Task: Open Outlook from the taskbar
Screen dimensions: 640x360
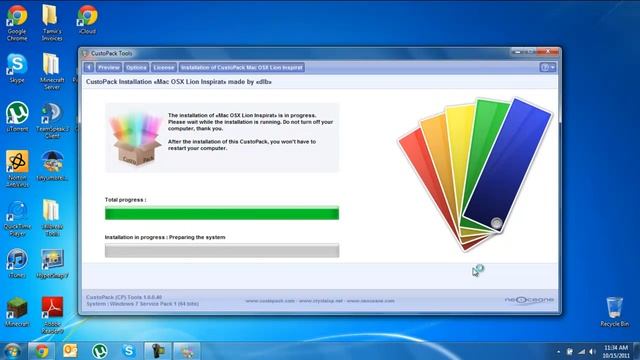Action: coord(70,351)
